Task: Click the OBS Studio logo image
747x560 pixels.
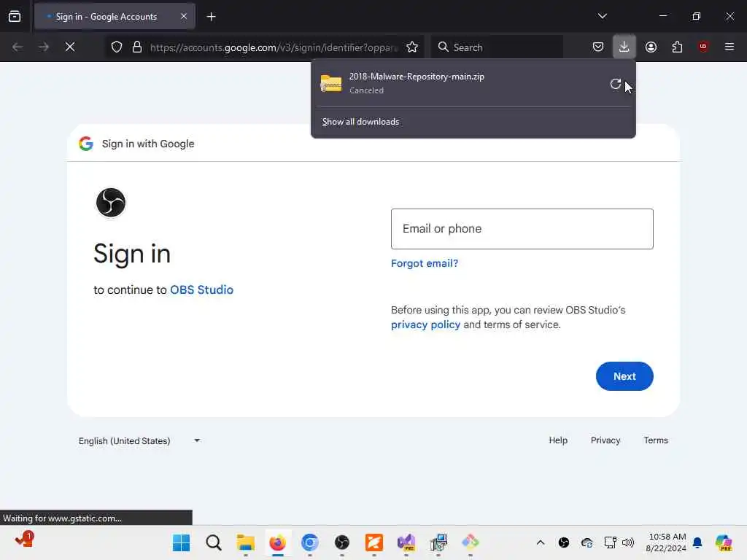Action: click(x=111, y=203)
